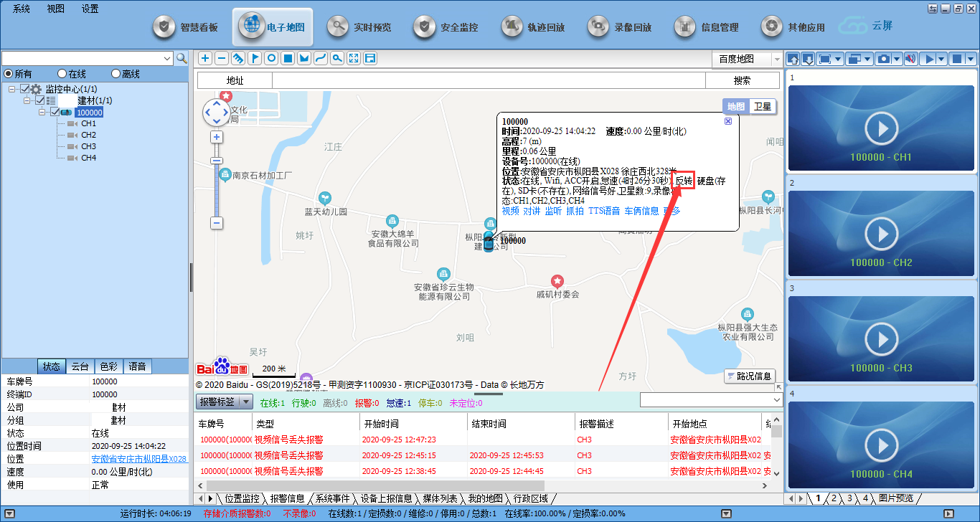Collapse the 100000 vehicle tree node
The height and width of the screenshot is (522, 980).
(42, 112)
